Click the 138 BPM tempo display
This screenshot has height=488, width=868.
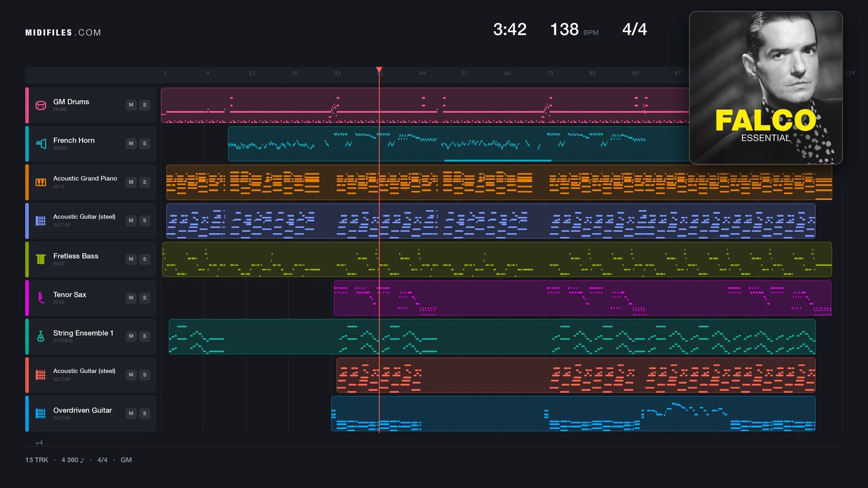574,29
